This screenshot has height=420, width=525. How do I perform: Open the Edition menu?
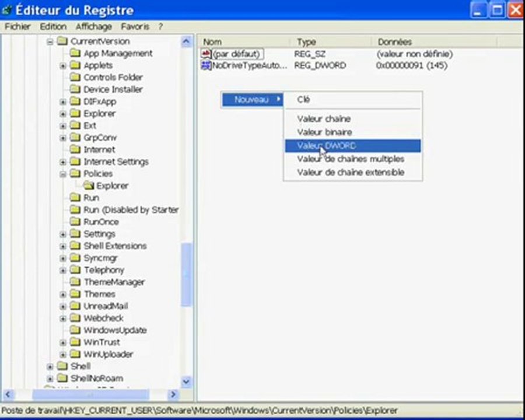tap(53, 26)
